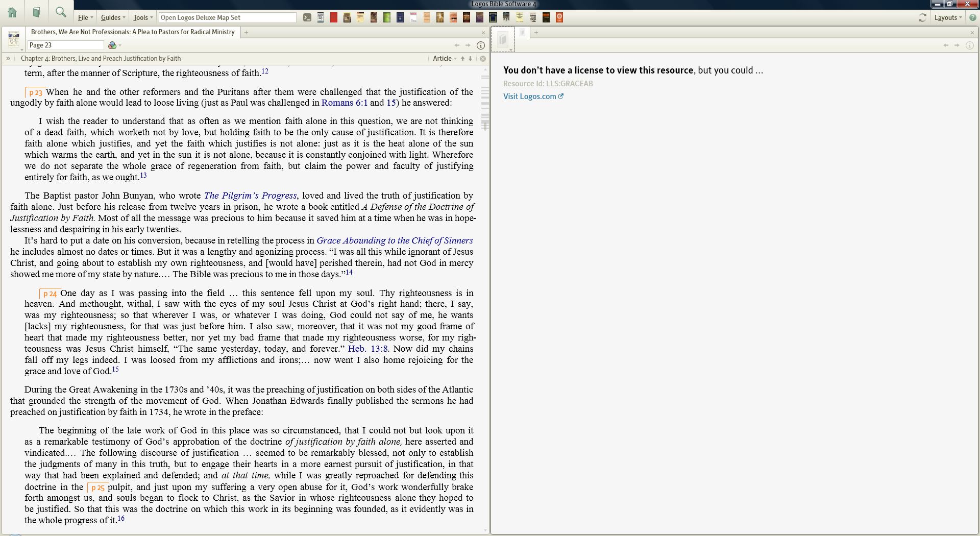This screenshot has width=980, height=536.
Task: Open the Romans 6:1 reference link
Action: (x=345, y=103)
